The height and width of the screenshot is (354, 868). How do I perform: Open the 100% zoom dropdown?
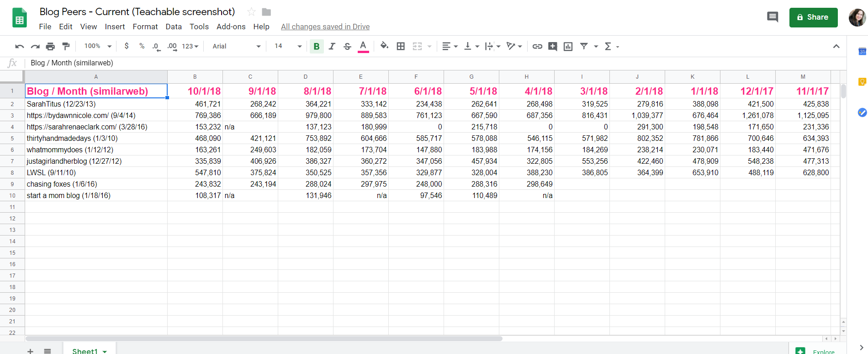pos(98,46)
